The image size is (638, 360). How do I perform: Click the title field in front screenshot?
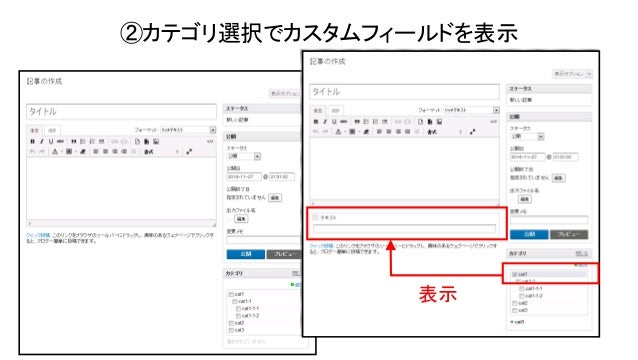[x=404, y=92]
